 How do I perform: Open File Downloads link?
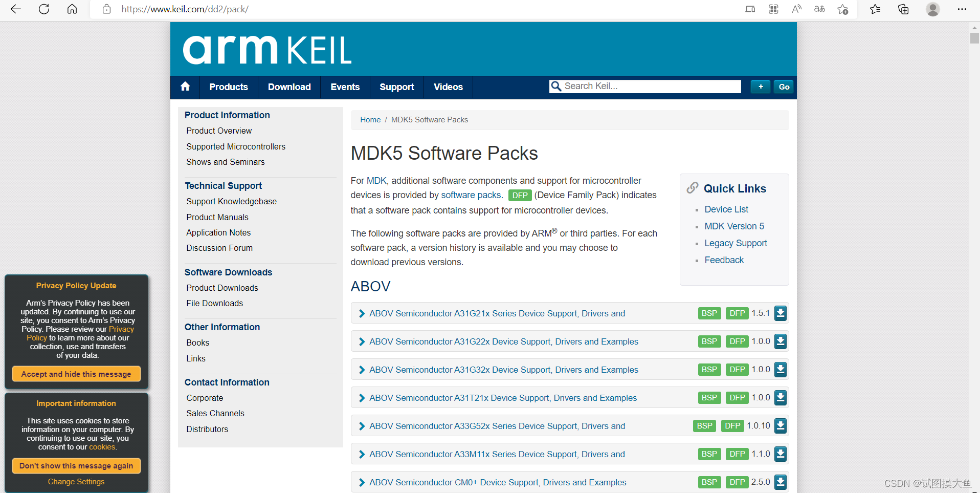[214, 303]
